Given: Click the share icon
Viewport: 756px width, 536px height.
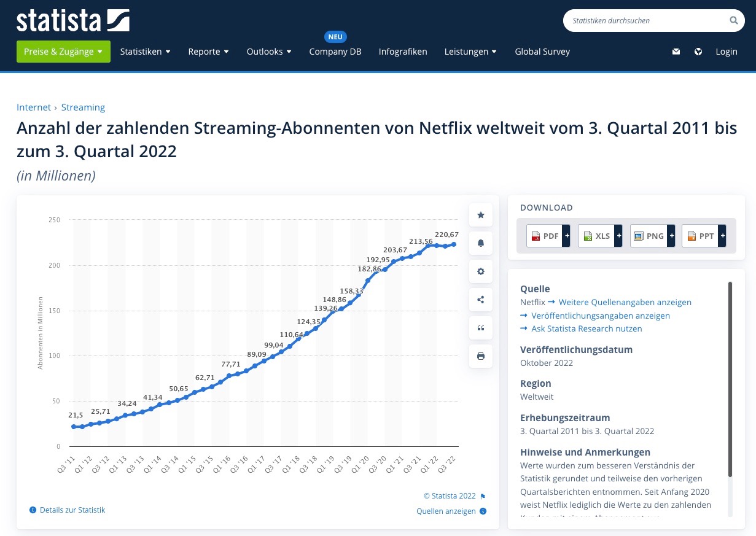Looking at the screenshot, I should [481, 300].
